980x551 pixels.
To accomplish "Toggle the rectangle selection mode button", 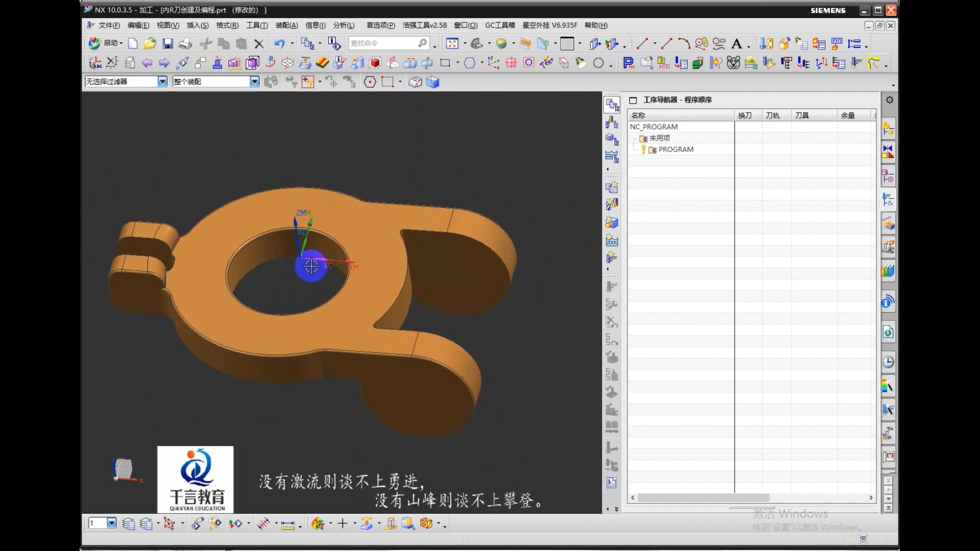I will (x=387, y=82).
